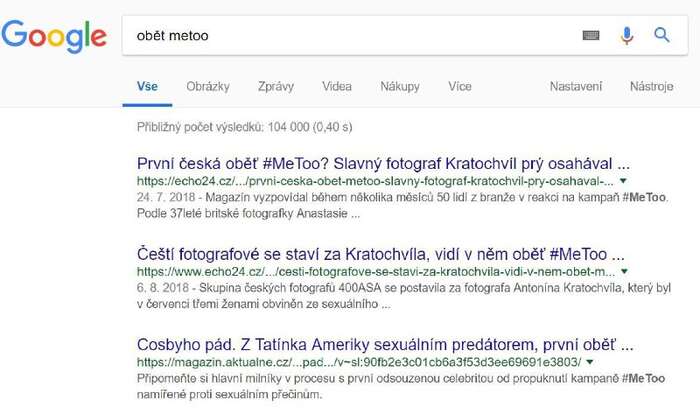Expand dropdown arrow beside www.echo24.cz čeští-fotografové URL
This screenshot has width=700, height=414.
[x=624, y=271]
